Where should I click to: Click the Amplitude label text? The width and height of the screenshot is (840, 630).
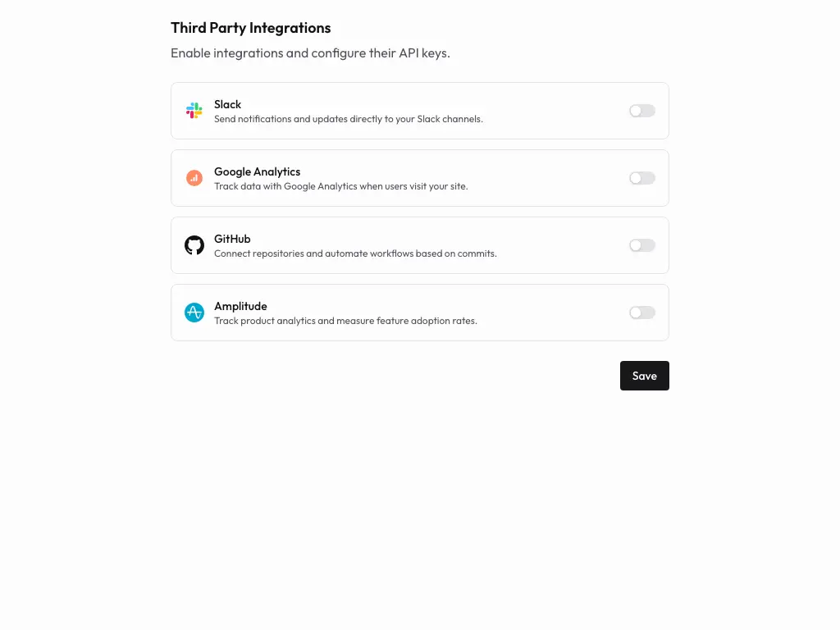(x=240, y=306)
